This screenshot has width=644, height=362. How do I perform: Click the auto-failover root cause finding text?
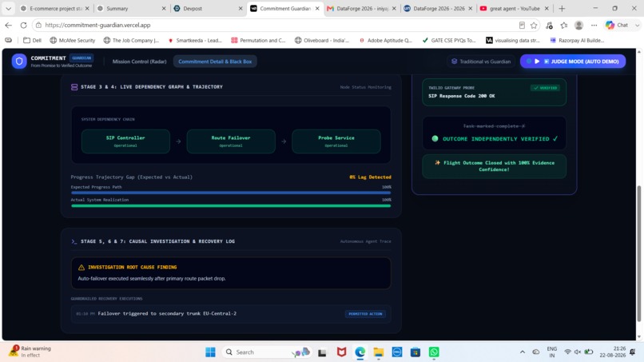(152, 279)
